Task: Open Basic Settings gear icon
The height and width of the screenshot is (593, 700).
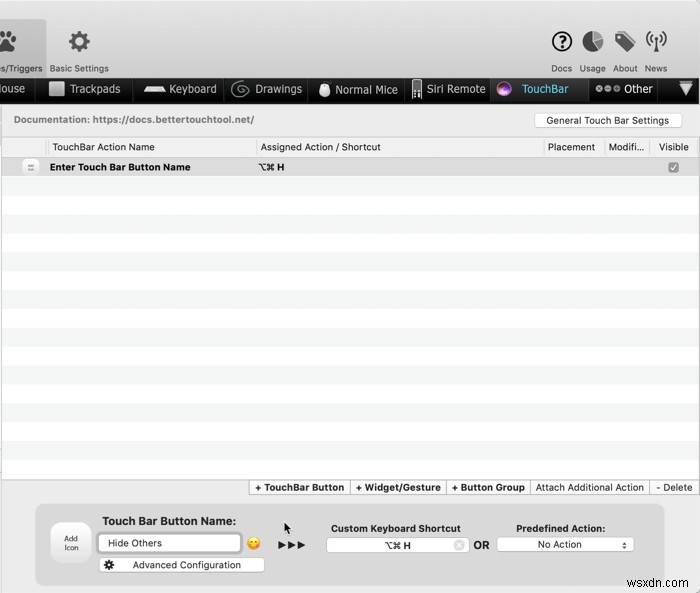Action: (x=79, y=42)
